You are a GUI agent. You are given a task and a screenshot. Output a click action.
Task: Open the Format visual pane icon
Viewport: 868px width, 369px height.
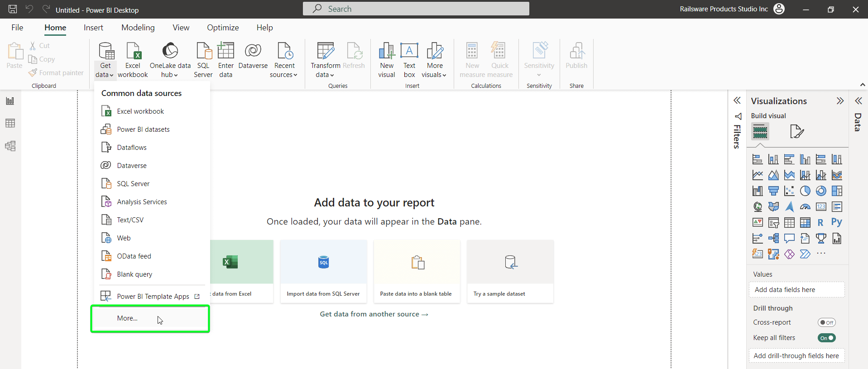coord(796,132)
